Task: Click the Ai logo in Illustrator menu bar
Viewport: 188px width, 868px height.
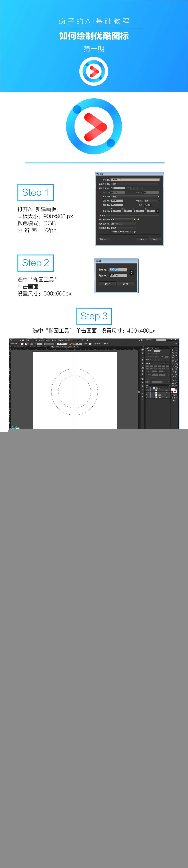Action: pos(10,340)
